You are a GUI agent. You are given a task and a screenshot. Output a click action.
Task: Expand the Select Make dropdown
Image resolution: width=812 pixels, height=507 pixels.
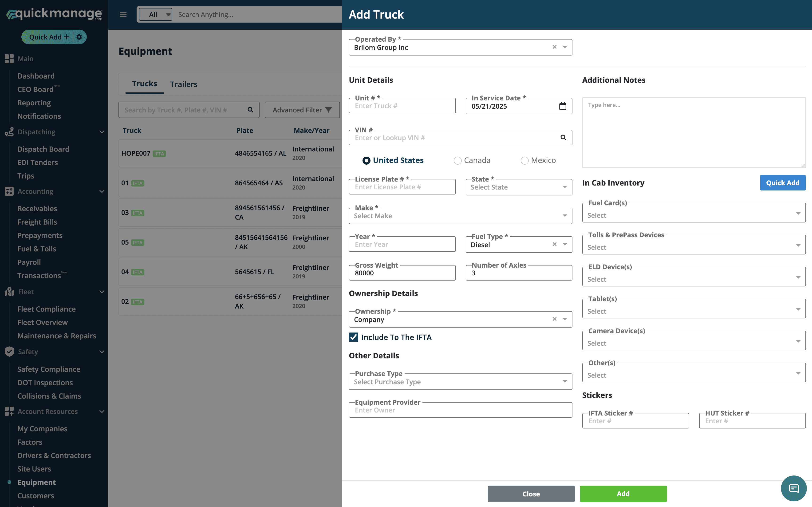(460, 216)
